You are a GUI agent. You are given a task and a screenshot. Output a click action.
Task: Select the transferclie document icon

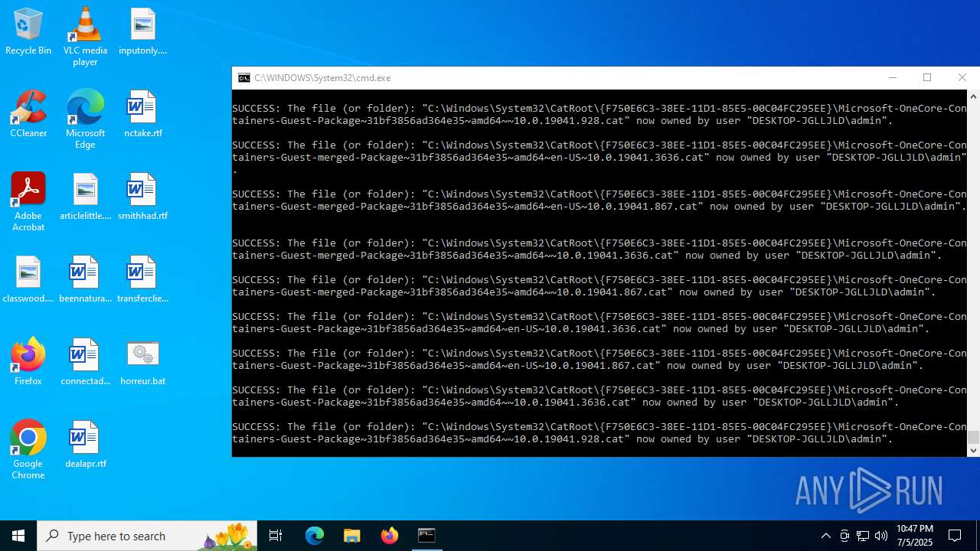[x=142, y=280]
